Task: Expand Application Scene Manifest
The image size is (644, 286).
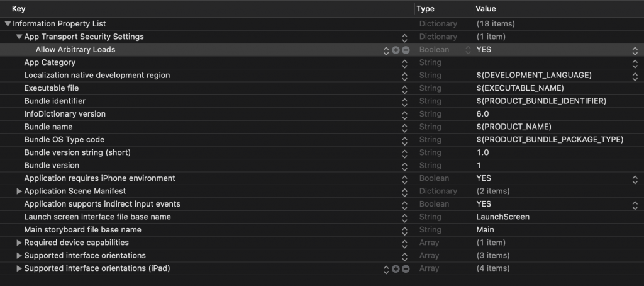Action: pos(19,192)
